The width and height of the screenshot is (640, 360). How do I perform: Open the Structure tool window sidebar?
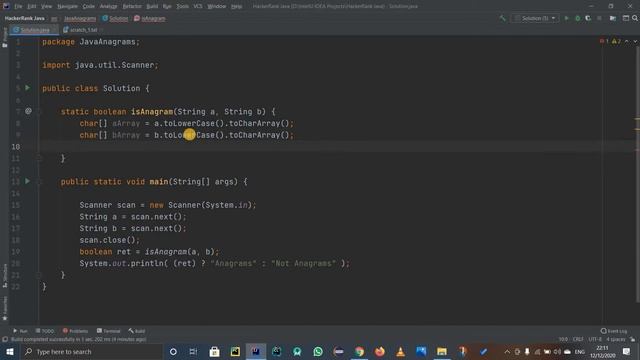pyautogui.click(x=4, y=276)
